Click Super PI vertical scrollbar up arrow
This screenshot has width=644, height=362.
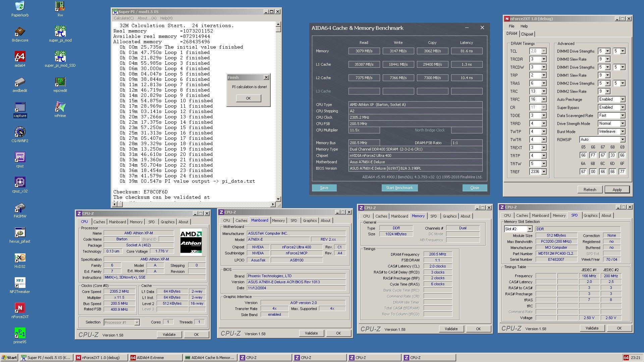point(278,24)
